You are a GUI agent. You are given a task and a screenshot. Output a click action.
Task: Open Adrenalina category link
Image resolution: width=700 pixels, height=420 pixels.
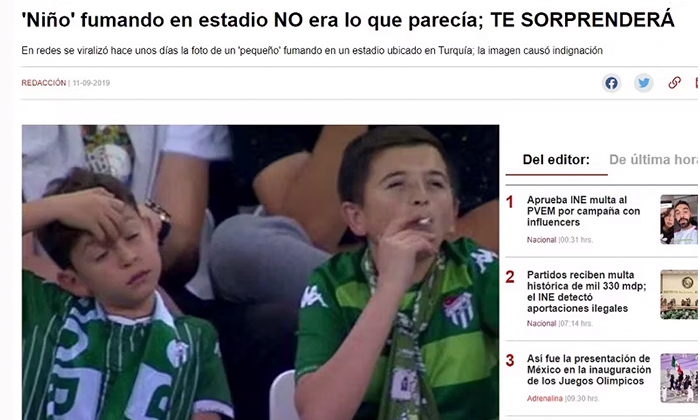tap(545, 399)
